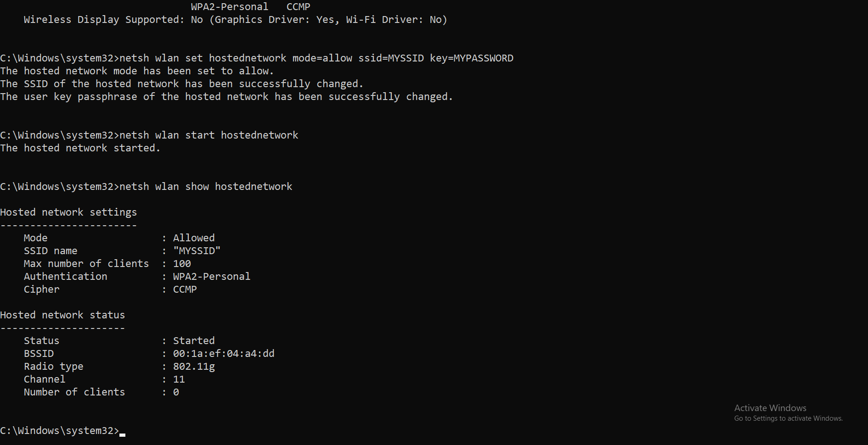Click the 'netsh wlan show hostednetwork' command
This screenshot has width=868, height=445.
(x=205, y=187)
